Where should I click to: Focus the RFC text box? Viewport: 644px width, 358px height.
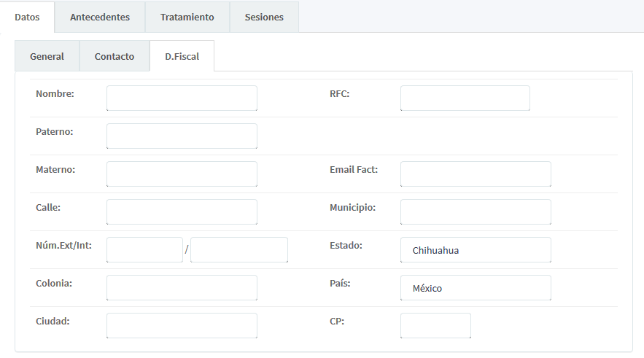coord(465,98)
